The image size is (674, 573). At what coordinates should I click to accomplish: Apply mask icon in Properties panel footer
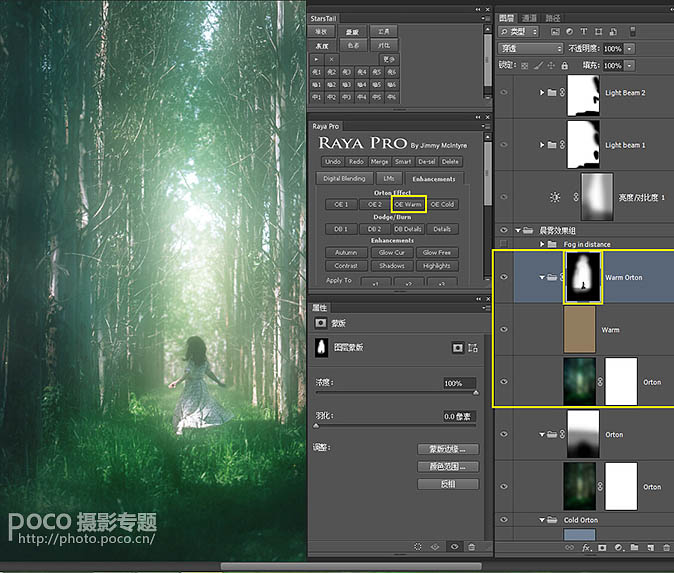435,547
